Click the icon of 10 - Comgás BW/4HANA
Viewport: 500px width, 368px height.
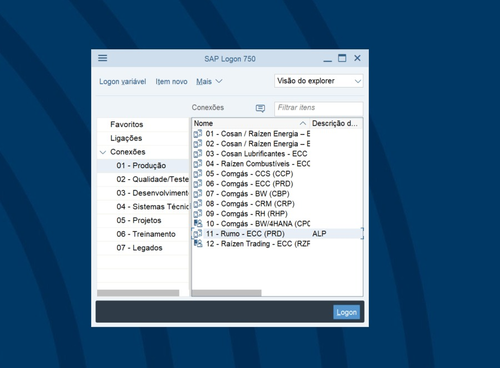tap(198, 224)
